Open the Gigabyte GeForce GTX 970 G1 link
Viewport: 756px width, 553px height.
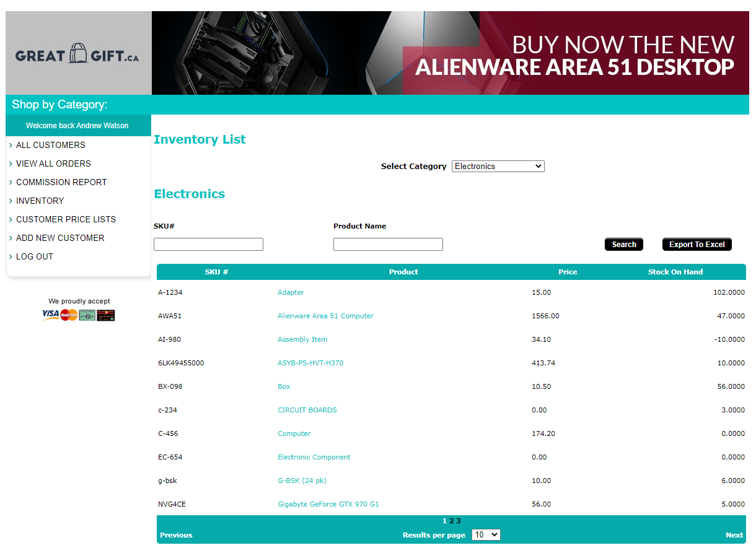(328, 504)
